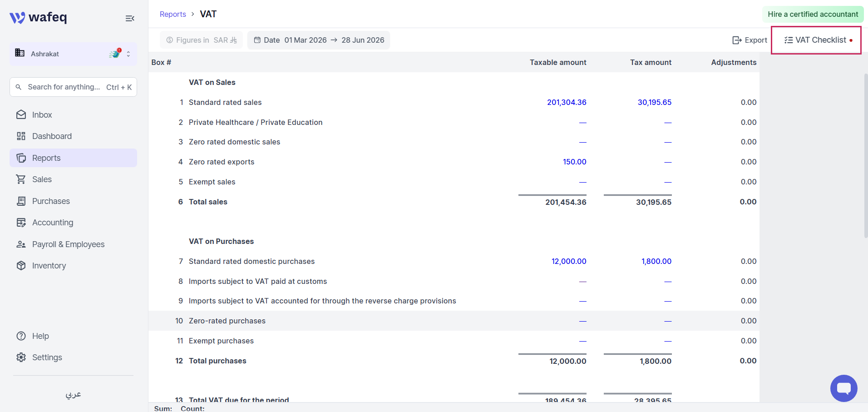Open the chat support bubble

(x=843, y=388)
